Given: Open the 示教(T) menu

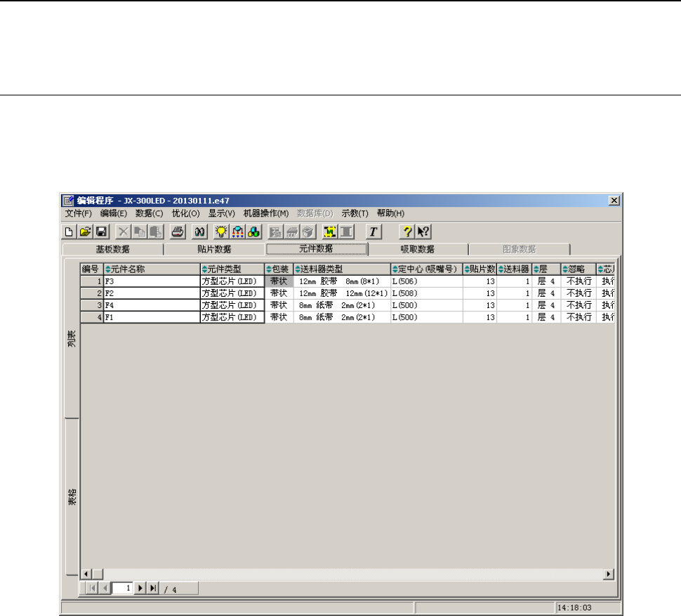Looking at the screenshot, I should tap(355, 213).
